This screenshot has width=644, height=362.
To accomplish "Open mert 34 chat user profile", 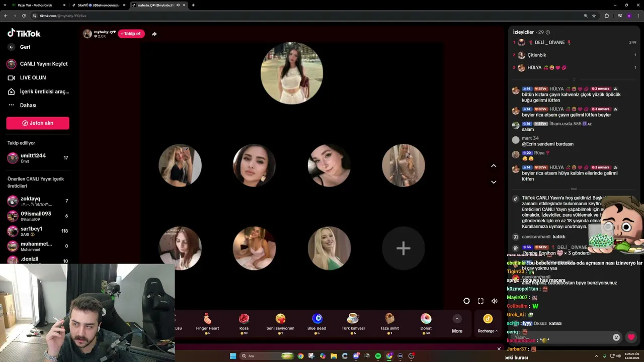I will click(530, 138).
